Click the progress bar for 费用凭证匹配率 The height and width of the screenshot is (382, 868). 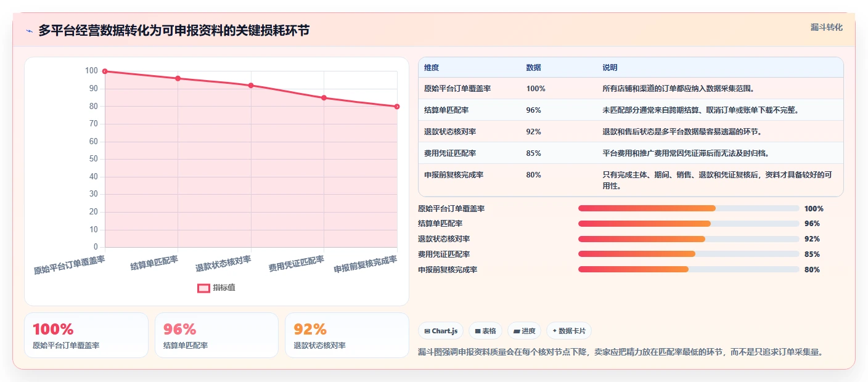pyautogui.click(x=689, y=254)
